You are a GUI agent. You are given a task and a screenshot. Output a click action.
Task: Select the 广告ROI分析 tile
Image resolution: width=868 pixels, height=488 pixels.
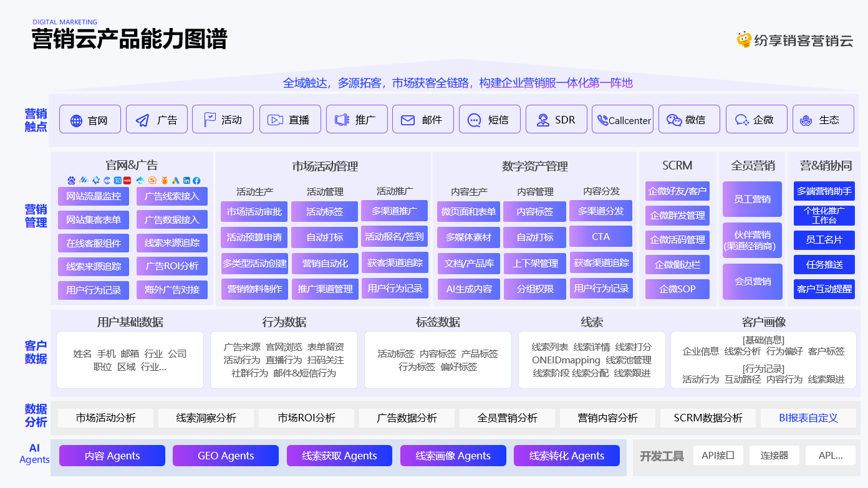pos(172,266)
